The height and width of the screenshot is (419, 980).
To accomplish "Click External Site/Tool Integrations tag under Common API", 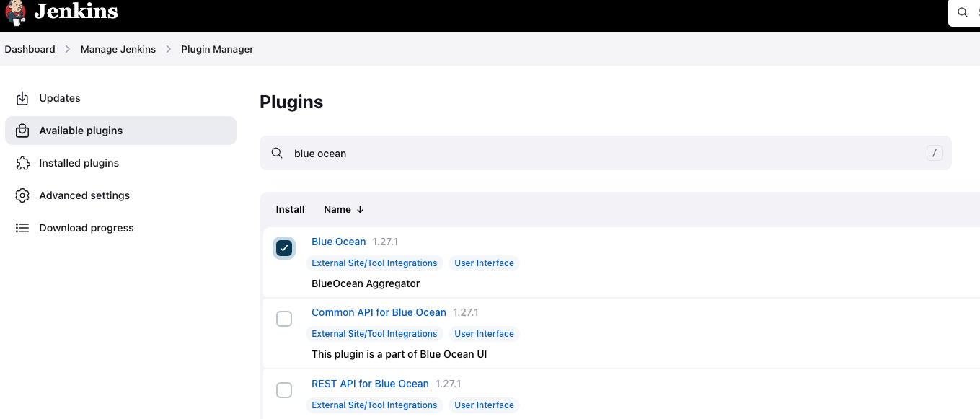I will (374, 334).
